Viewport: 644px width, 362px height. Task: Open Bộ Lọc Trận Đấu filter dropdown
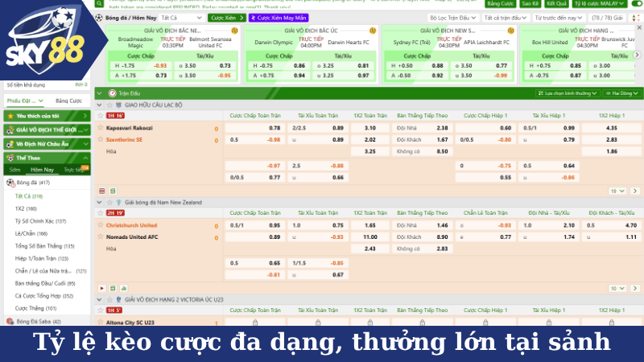[452, 18]
